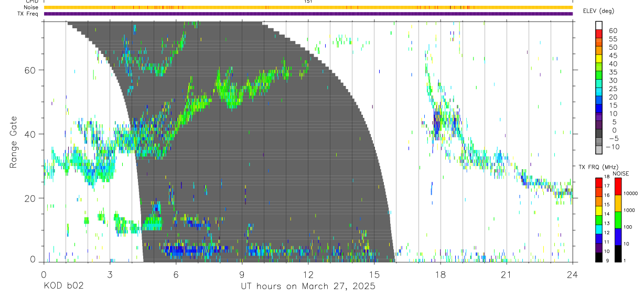This screenshot has height=297, width=644.
Task: Click the x-axis tick label 21
Action: point(507,274)
